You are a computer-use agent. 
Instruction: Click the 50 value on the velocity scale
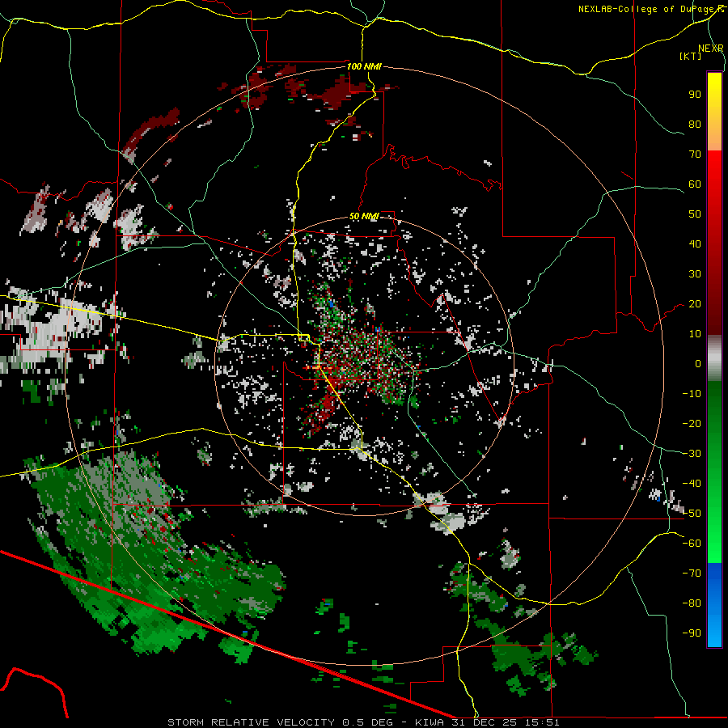(x=695, y=214)
